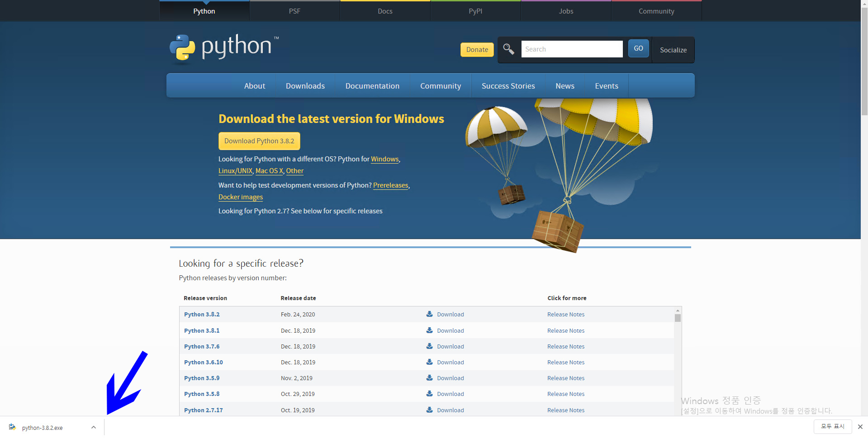Click download icon in Python 3.6.10 row
868x438 pixels.
tap(430, 362)
